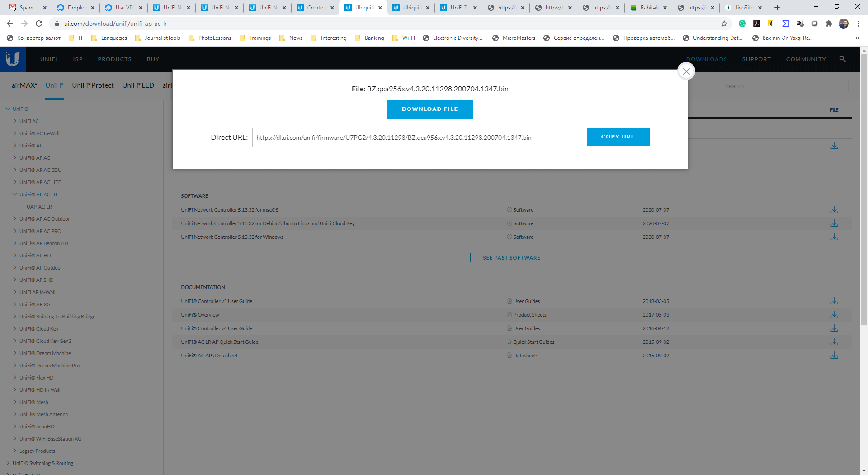Open a new browser tab
Viewport: 868px width, 475px height.
pos(777,8)
